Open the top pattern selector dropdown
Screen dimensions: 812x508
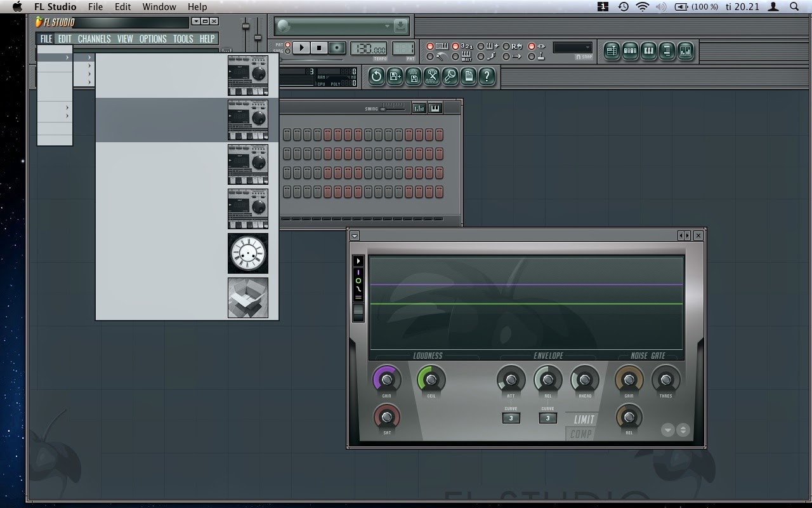tap(387, 26)
